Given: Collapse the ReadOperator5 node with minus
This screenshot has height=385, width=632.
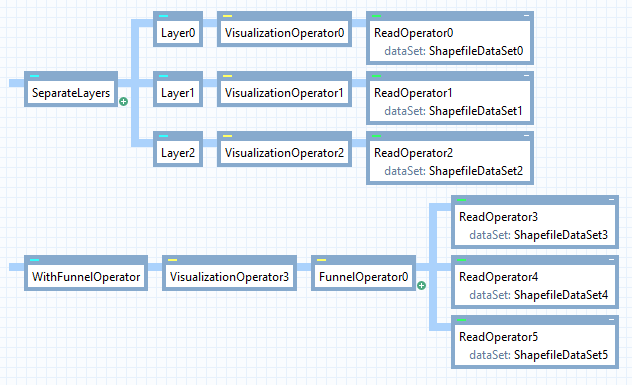Looking at the screenshot, I should coord(611,319).
